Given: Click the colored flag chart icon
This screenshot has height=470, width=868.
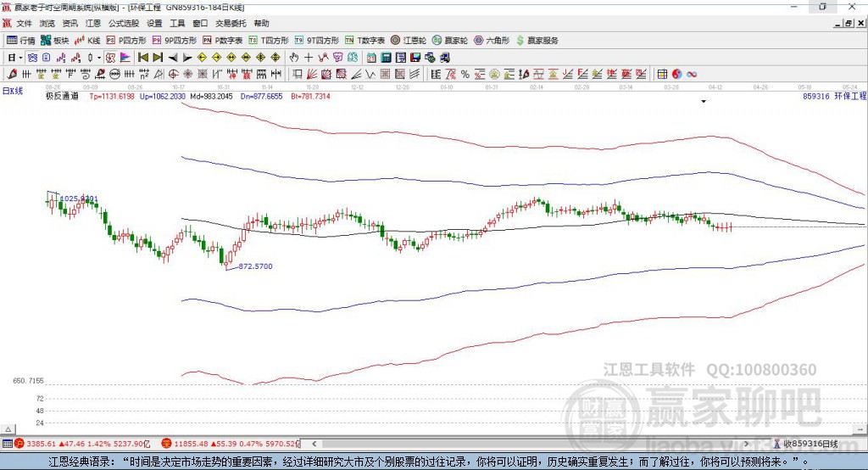Looking at the screenshot, I should point(125,58).
